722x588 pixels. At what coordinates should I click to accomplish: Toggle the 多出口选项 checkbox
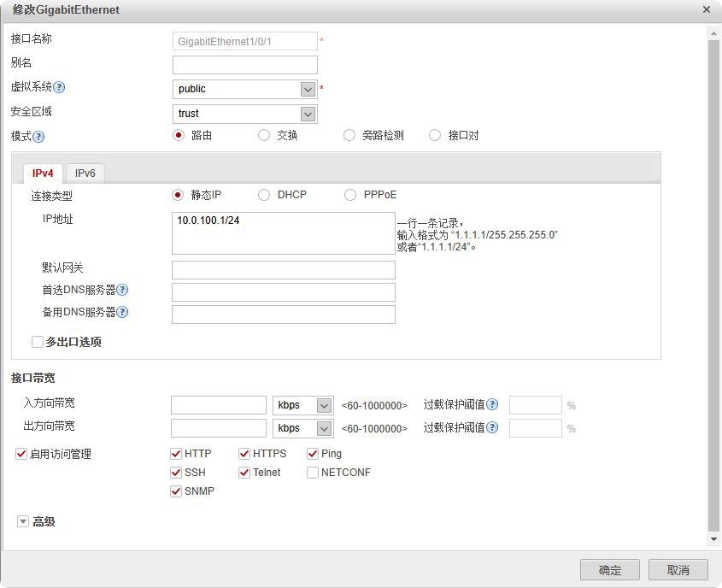pyautogui.click(x=38, y=342)
